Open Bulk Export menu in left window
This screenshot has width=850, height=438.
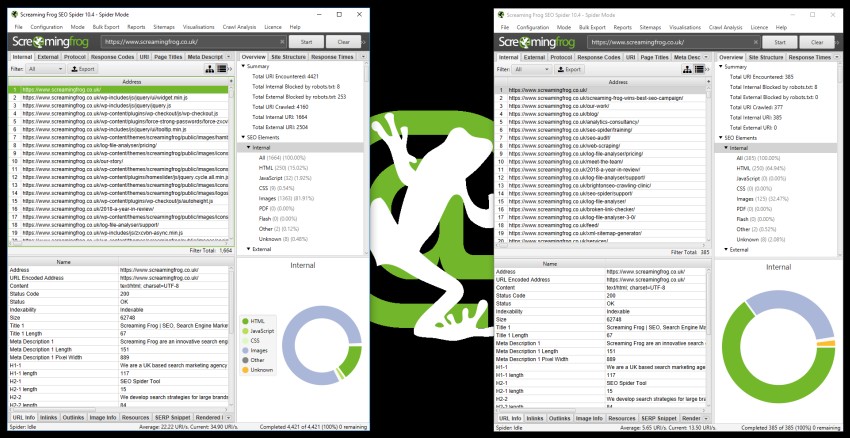point(106,27)
